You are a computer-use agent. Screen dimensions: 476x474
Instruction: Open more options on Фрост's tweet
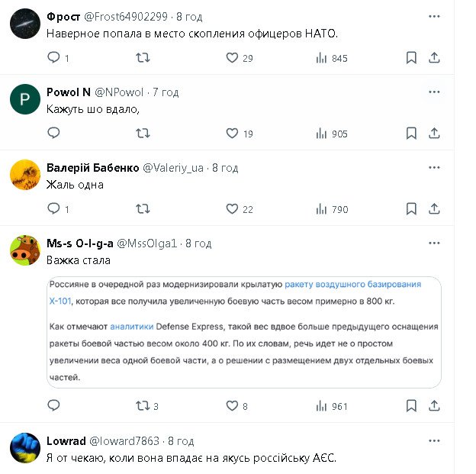434,16
